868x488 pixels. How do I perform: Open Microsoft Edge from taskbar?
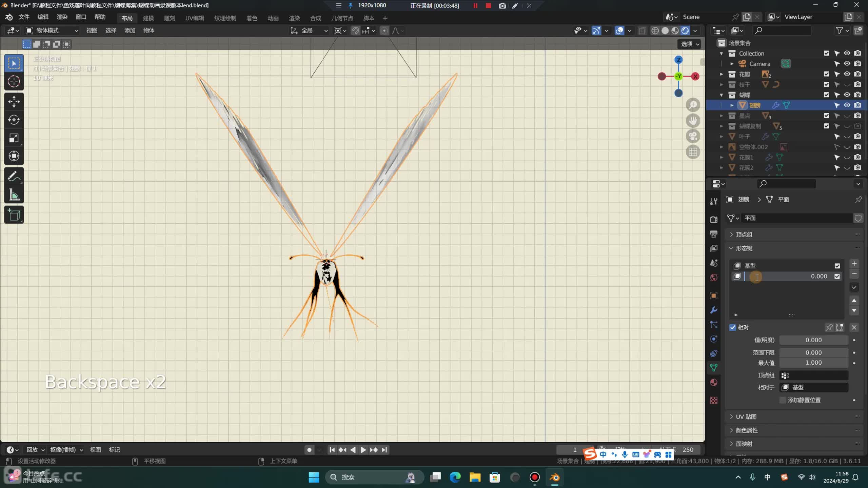(x=455, y=477)
